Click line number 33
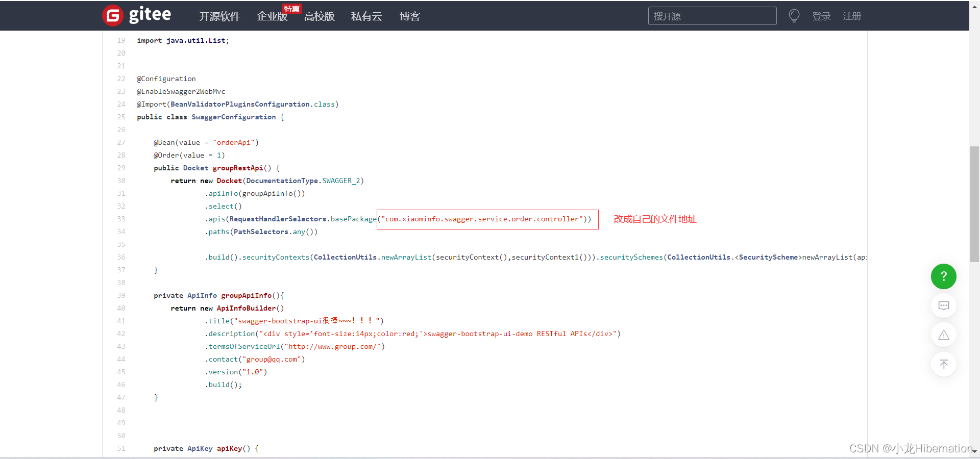The height and width of the screenshot is (459, 980). [x=121, y=219]
